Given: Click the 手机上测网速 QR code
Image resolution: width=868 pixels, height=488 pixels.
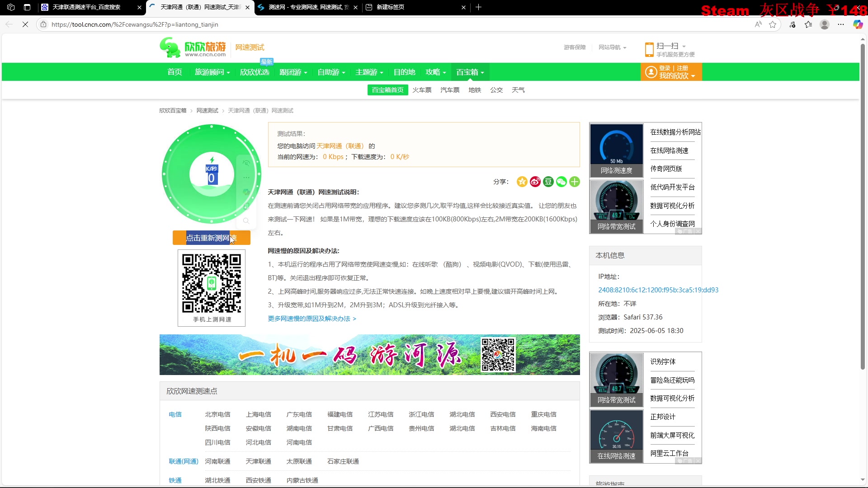Looking at the screenshot, I should [x=212, y=288].
